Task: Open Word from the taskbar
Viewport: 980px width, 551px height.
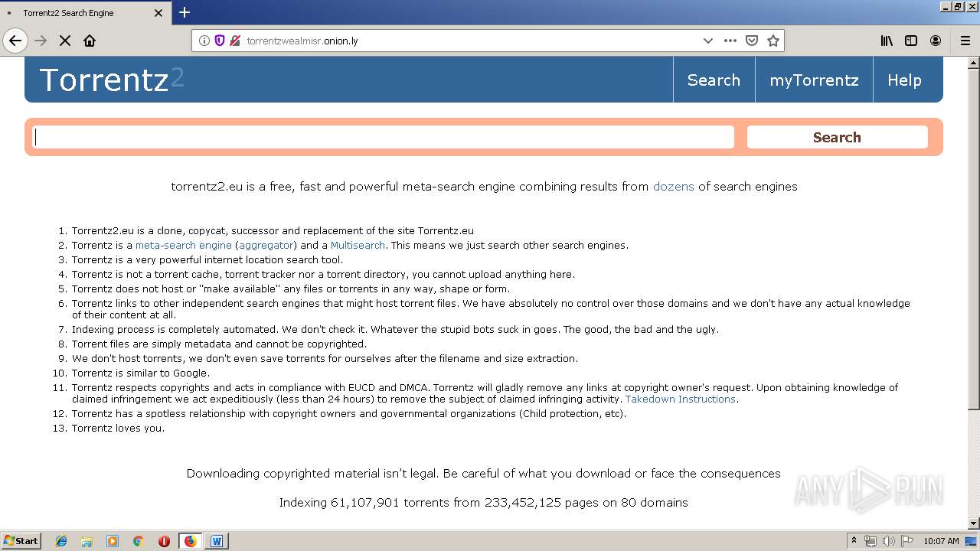Action: [x=217, y=541]
